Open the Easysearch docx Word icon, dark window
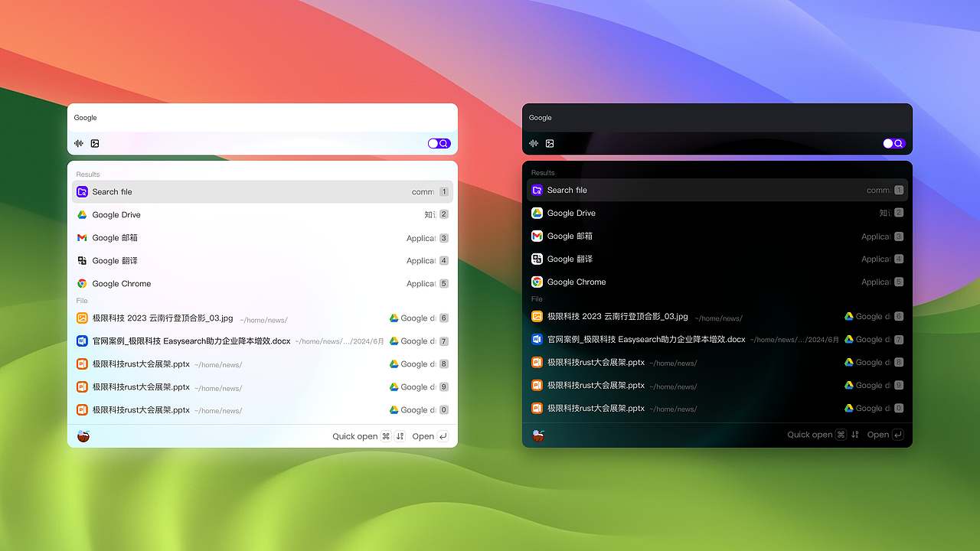This screenshot has width=980, height=551. [x=537, y=340]
